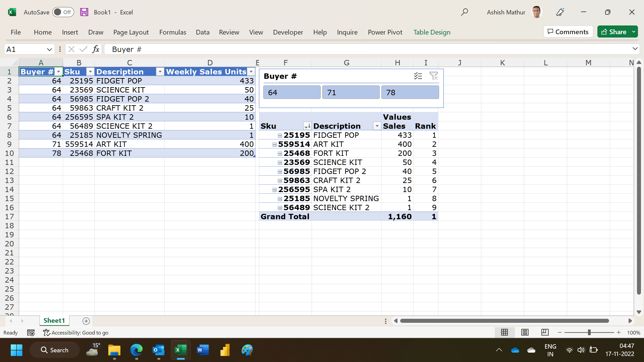Toggle slicer button 64
Screen dimensions: 644x362
point(292,92)
